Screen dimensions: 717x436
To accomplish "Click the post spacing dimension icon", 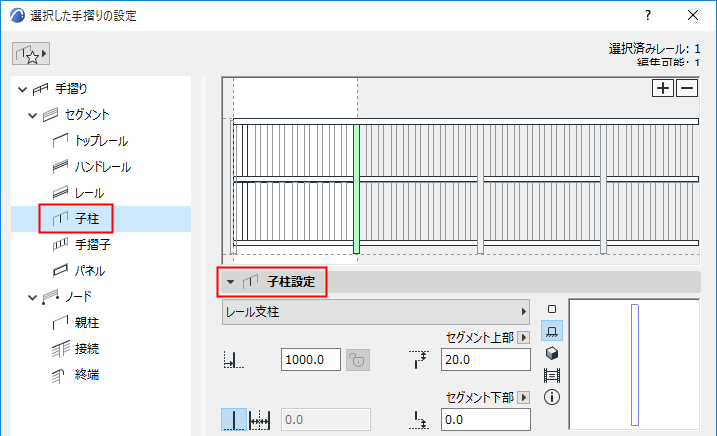I will click(234, 360).
